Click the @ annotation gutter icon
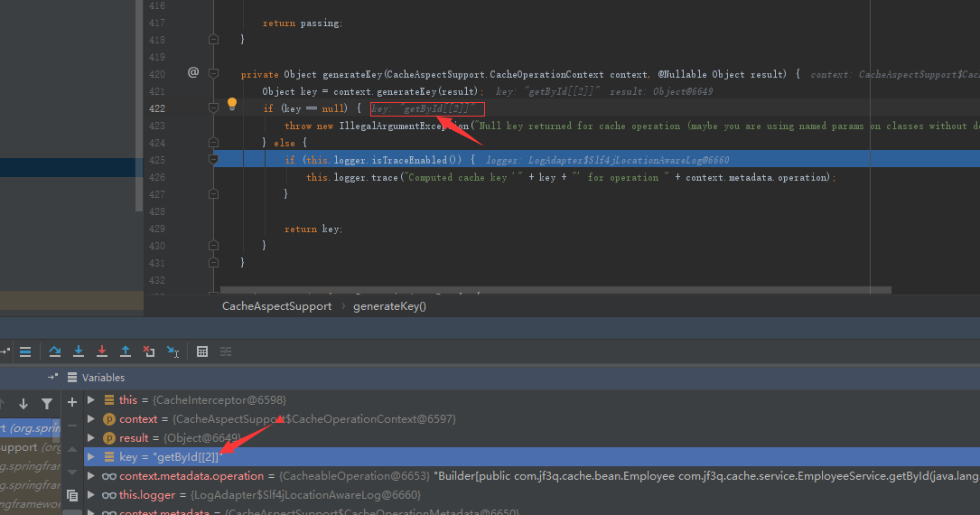Image resolution: width=980 pixels, height=515 pixels. [193, 72]
